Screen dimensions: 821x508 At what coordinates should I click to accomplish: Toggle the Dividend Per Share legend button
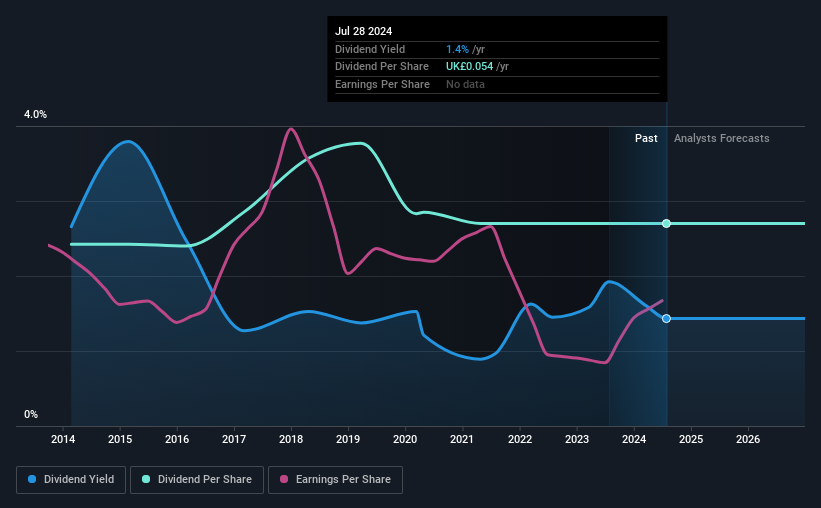[197, 480]
